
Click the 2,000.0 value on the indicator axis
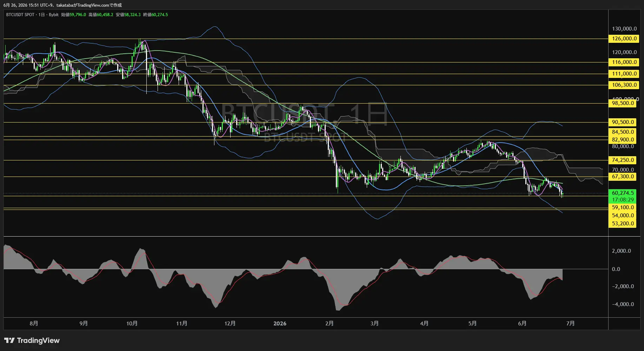coord(621,251)
